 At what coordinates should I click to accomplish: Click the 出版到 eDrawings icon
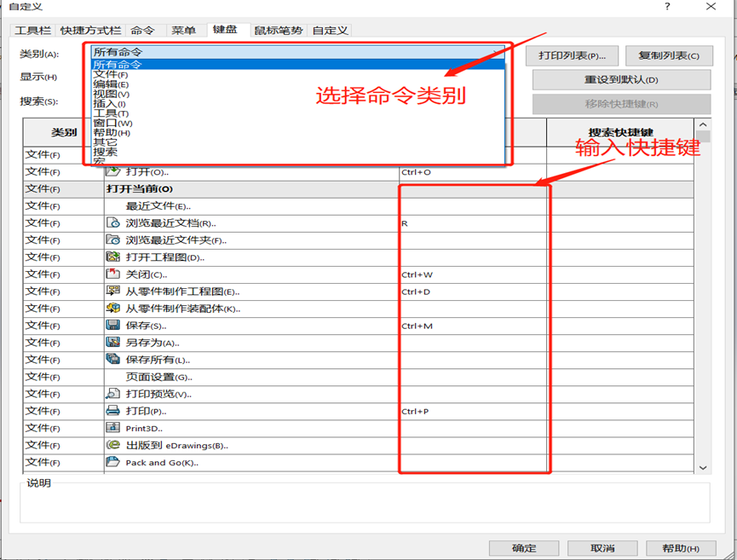pos(112,445)
